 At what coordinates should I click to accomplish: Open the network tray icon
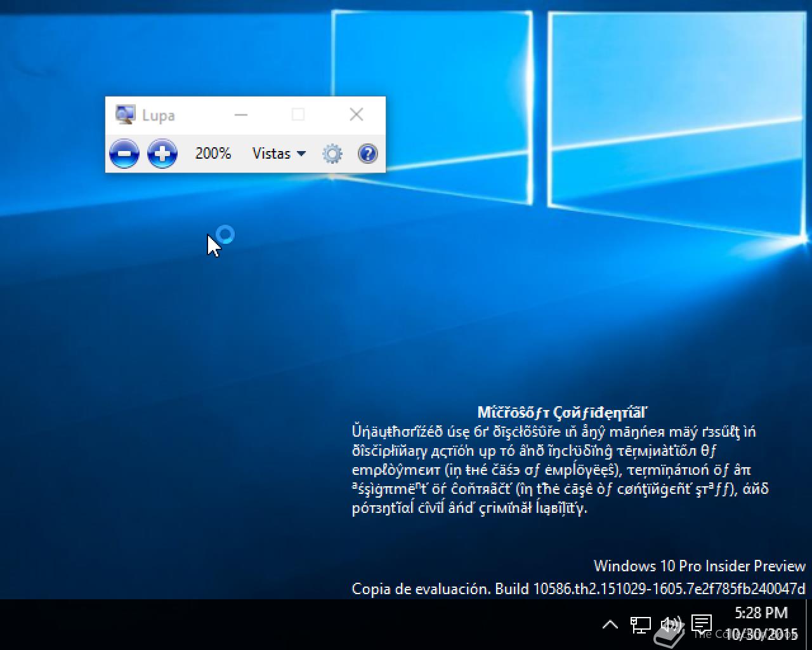pos(640,625)
